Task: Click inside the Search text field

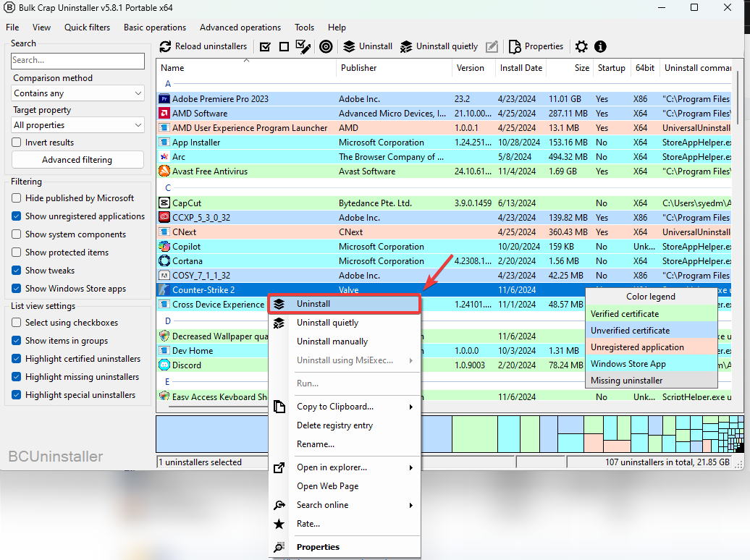Action: pyautogui.click(x=77, y=61)
